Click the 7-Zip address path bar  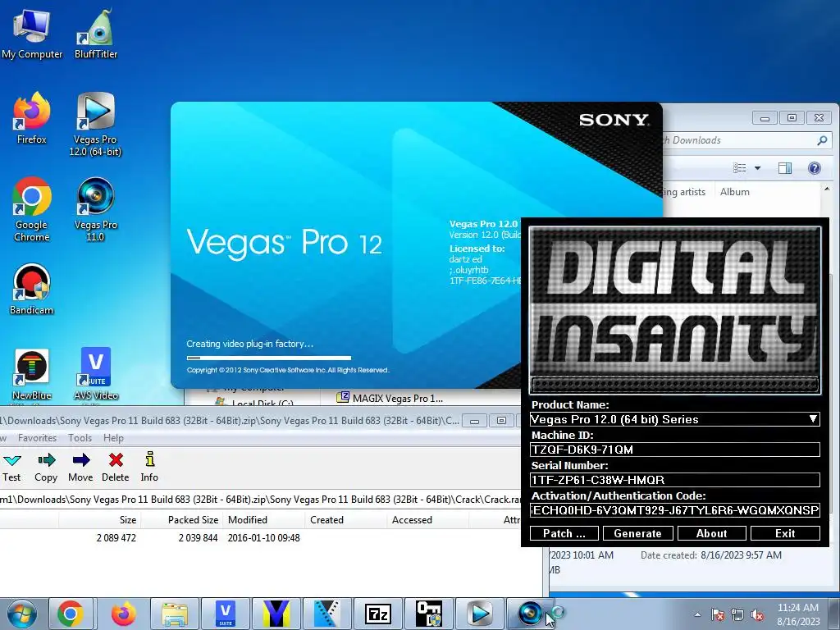point(260,500)
